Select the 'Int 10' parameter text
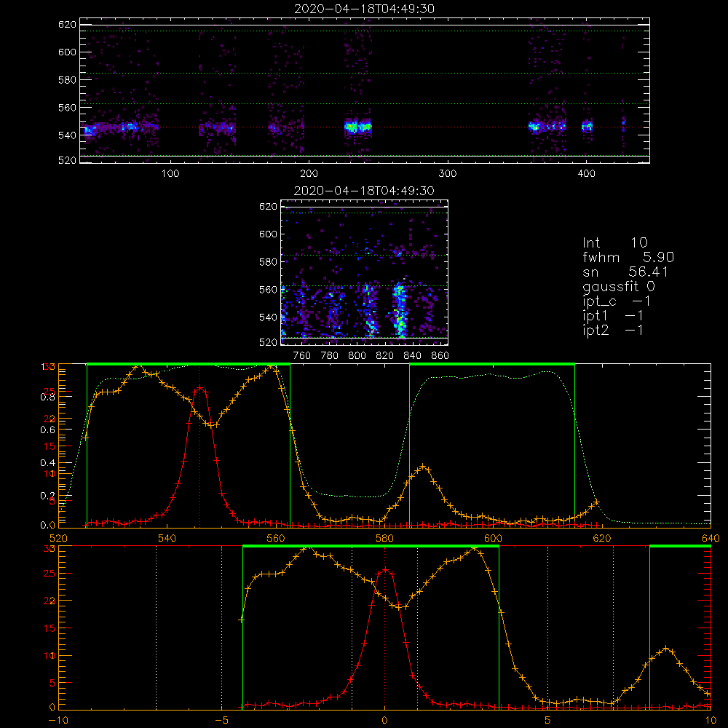The image size is (728, 728). point(615,242)
